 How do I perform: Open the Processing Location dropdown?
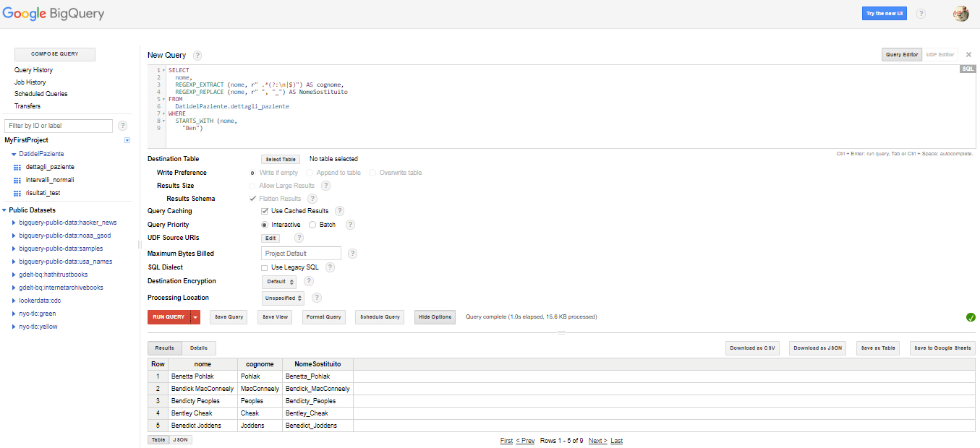click(283, 297)
